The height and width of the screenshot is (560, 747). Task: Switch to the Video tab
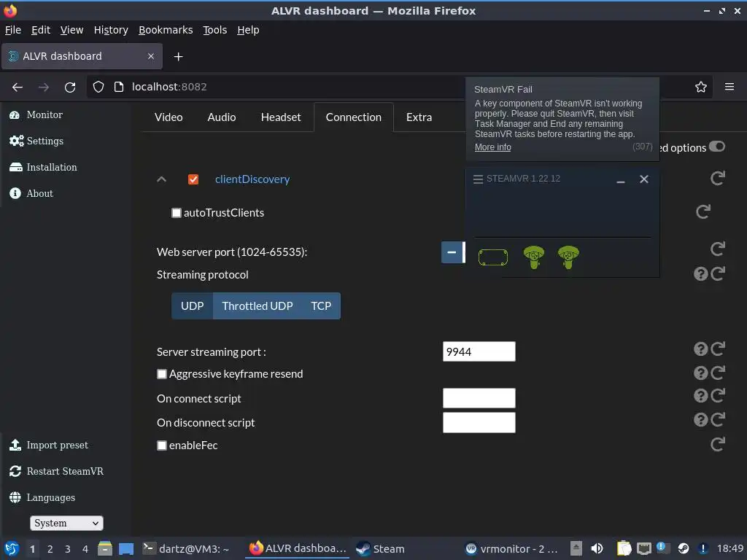pos(169,117)
